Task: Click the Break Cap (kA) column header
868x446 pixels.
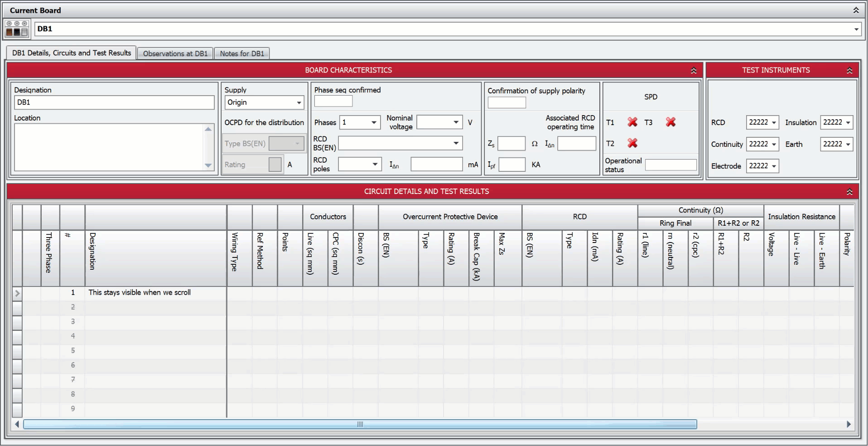Action: click(481, 258)
